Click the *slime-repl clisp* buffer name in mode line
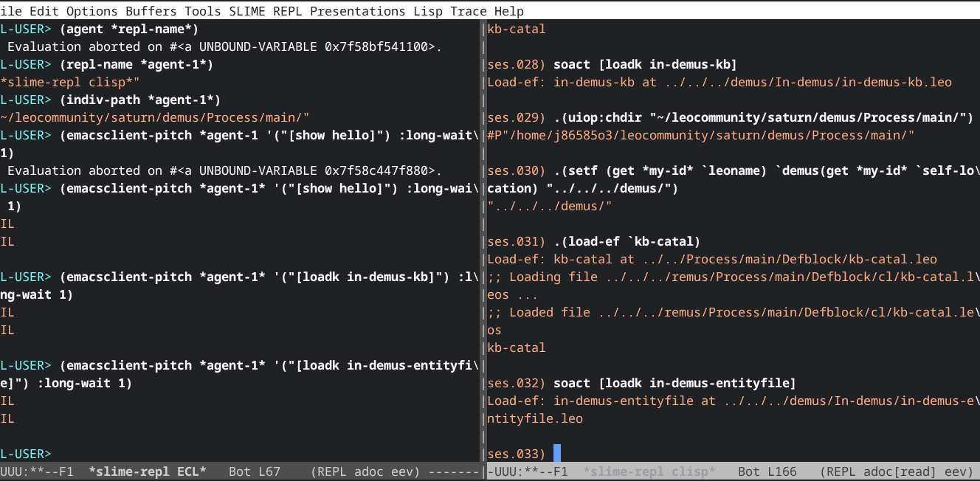 click(649, 471)
